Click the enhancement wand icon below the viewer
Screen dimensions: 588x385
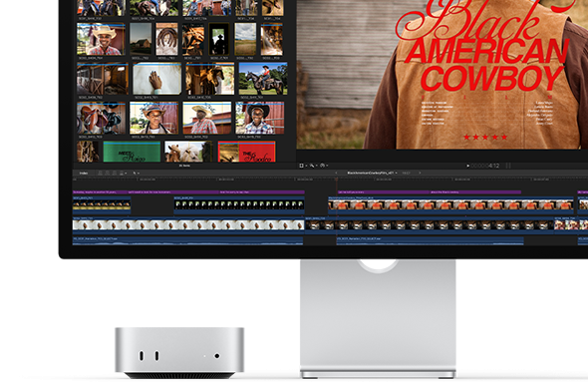[x=312, y=166]
